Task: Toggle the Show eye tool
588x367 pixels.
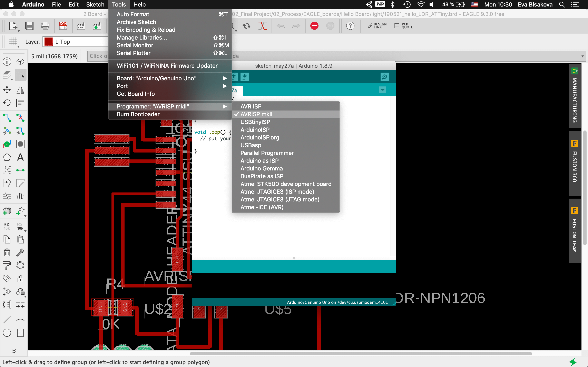Action: click(20, 62)
